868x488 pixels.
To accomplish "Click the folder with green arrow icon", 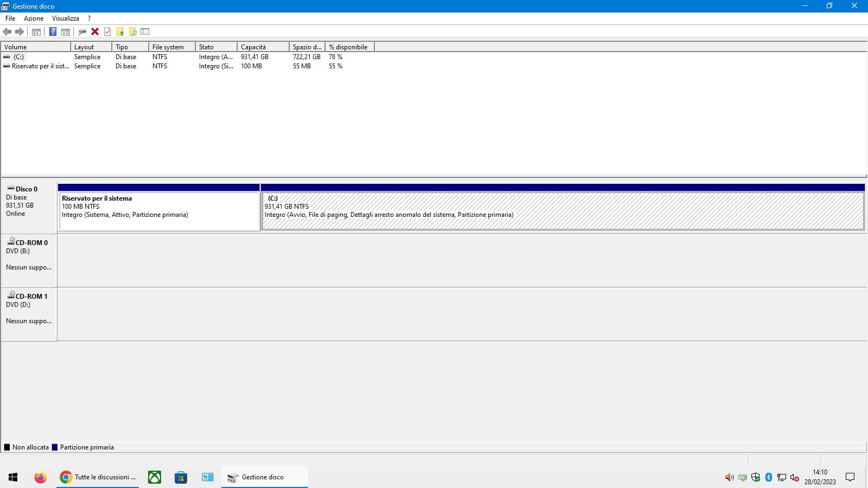I will pos(120,31).
